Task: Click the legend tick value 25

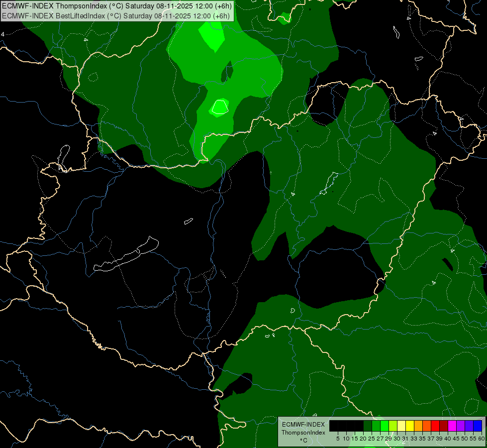Action: click(x=372, y=439)
